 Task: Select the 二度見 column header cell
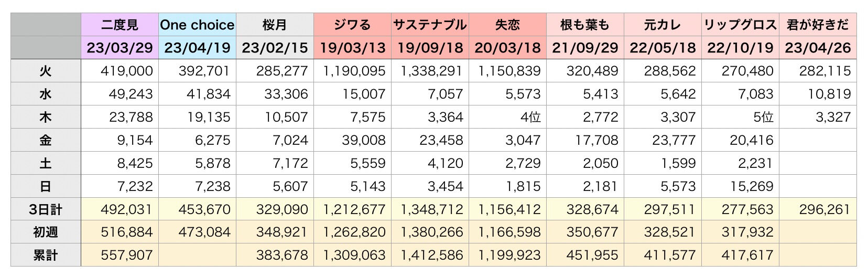click(120, 25)
